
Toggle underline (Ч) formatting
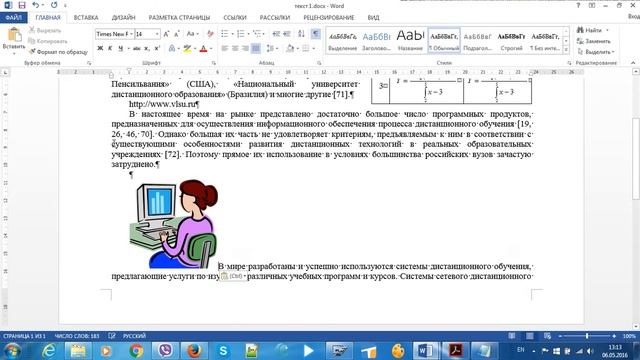click(x=120, y=49)
